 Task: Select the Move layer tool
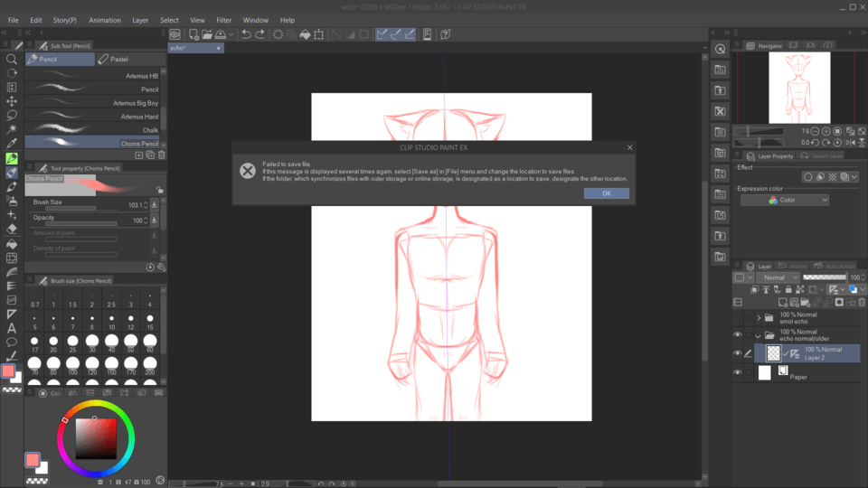pos(11,101)
